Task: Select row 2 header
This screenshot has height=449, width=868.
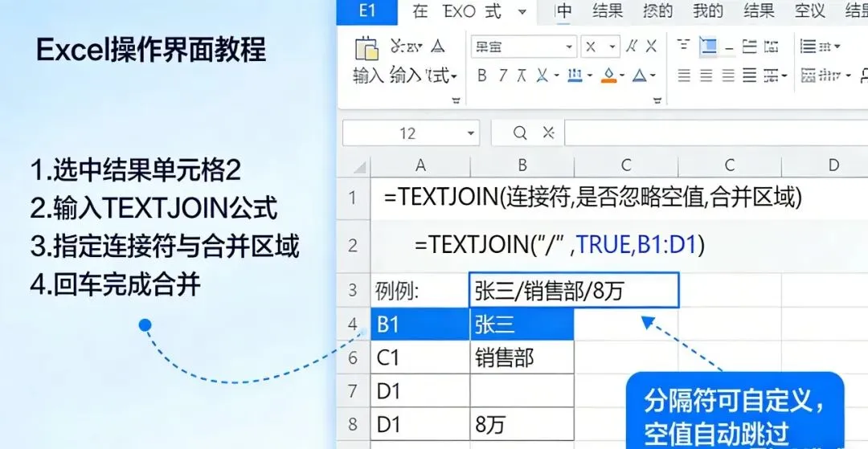Action: pos(353,246)
